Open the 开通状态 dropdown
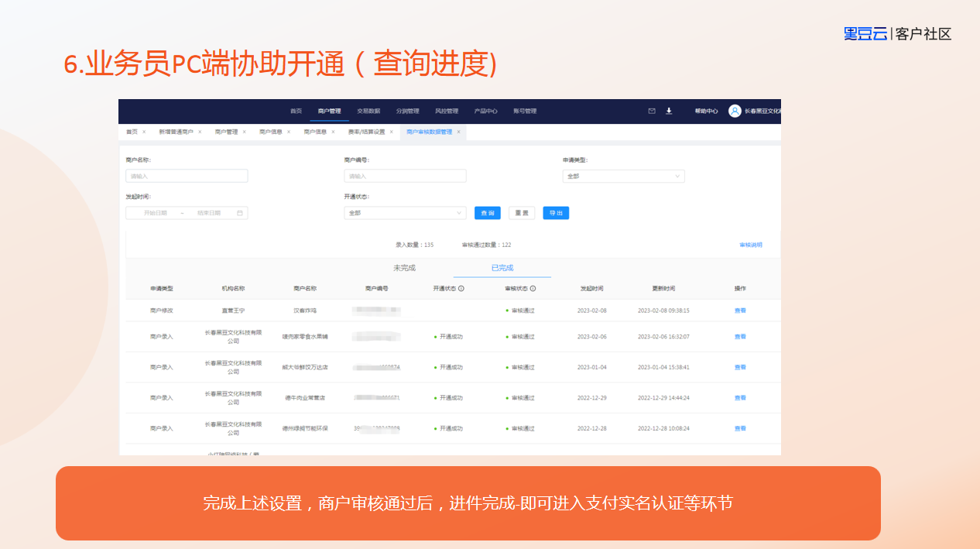The image size is (980, 549). coord(405,212)
